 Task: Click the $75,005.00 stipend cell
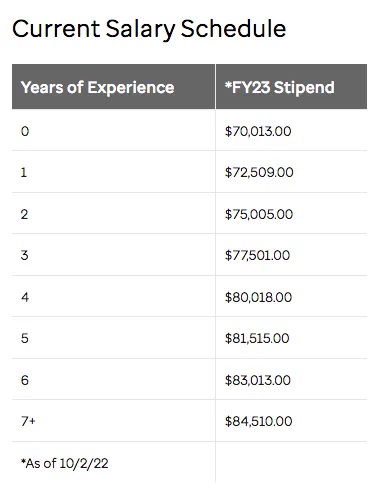[x=291, y=213]
